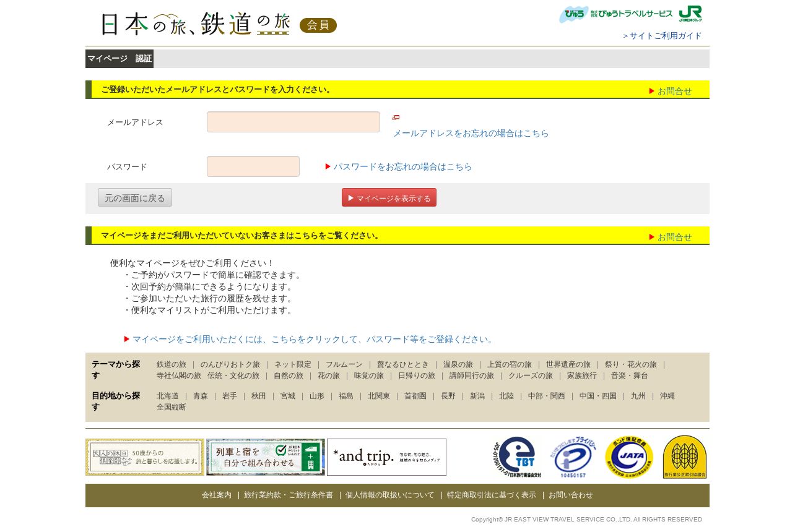
Task: Open the サイトご利用ガイド link
Action: (662, 36)
